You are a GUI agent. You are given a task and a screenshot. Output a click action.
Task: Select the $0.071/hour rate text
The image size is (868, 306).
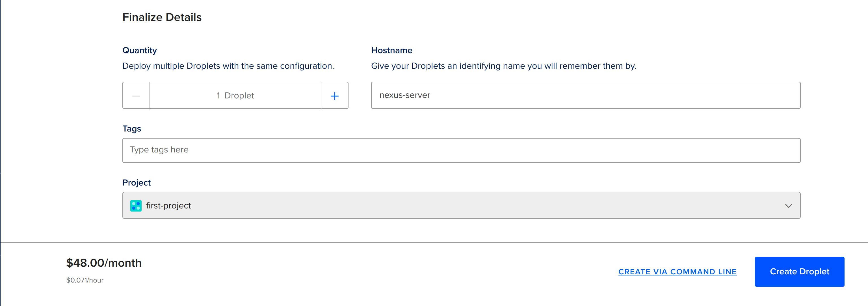click(85, 280)
